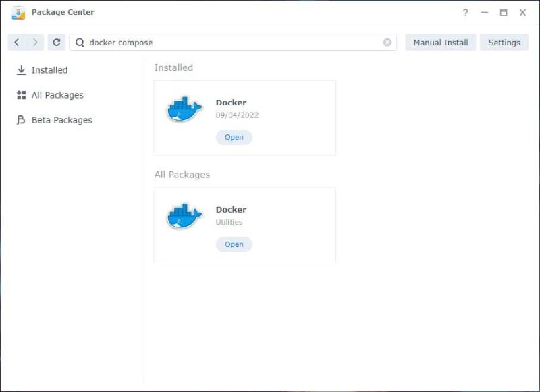Refresh the package list
Viewport: 540px width, 392px height.
click(x=57, y=42)
